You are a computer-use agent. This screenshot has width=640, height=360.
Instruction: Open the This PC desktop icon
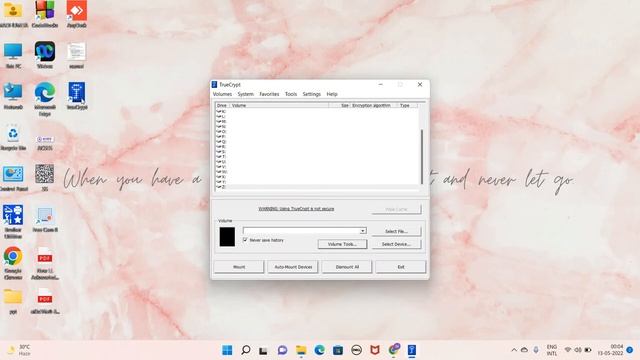point(13,55)
